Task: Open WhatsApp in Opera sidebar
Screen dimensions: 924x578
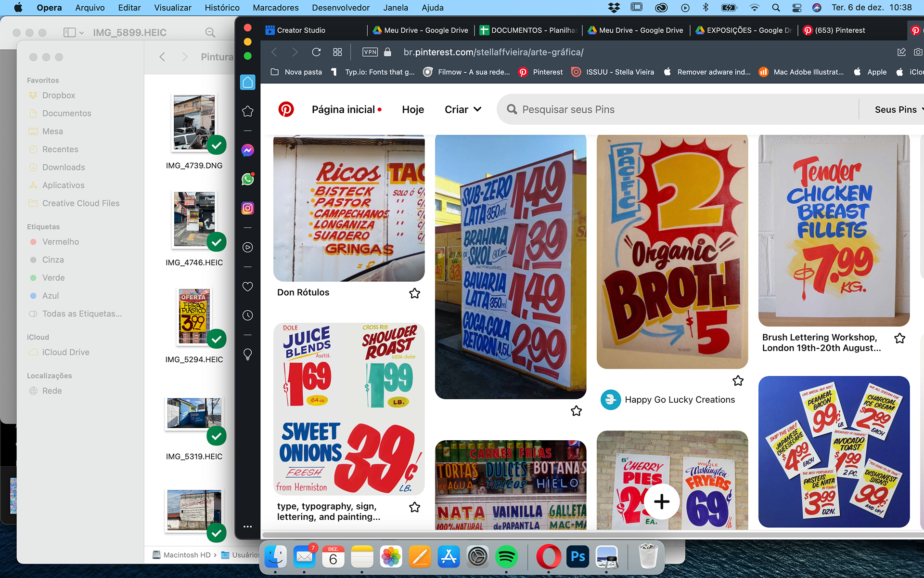Action: click(247, 179)
